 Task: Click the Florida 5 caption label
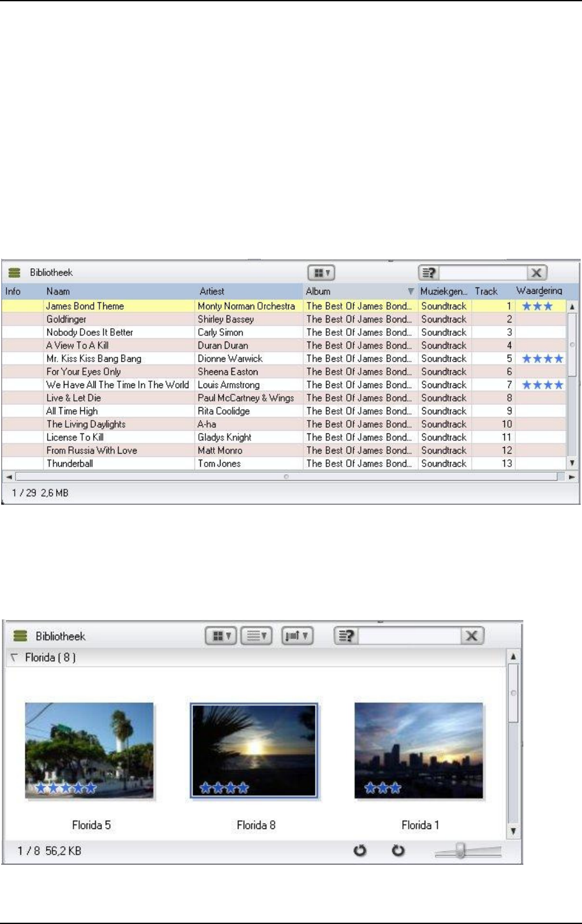tap(91, 825)
